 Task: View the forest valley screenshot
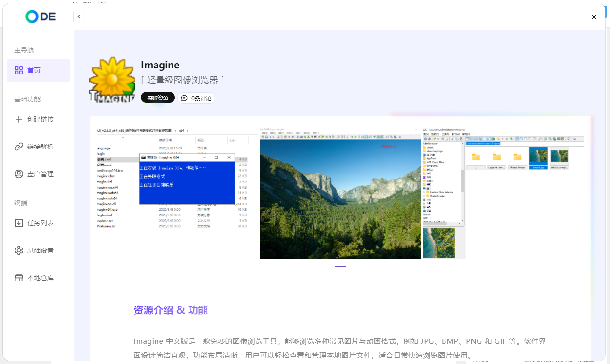coord(340,193)
